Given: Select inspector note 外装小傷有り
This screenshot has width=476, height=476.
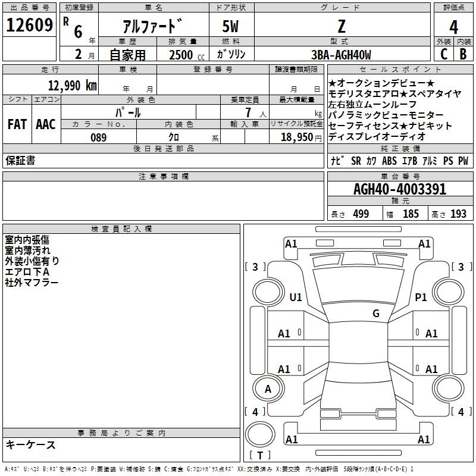Looking at the screenshot, I should 32,261.
